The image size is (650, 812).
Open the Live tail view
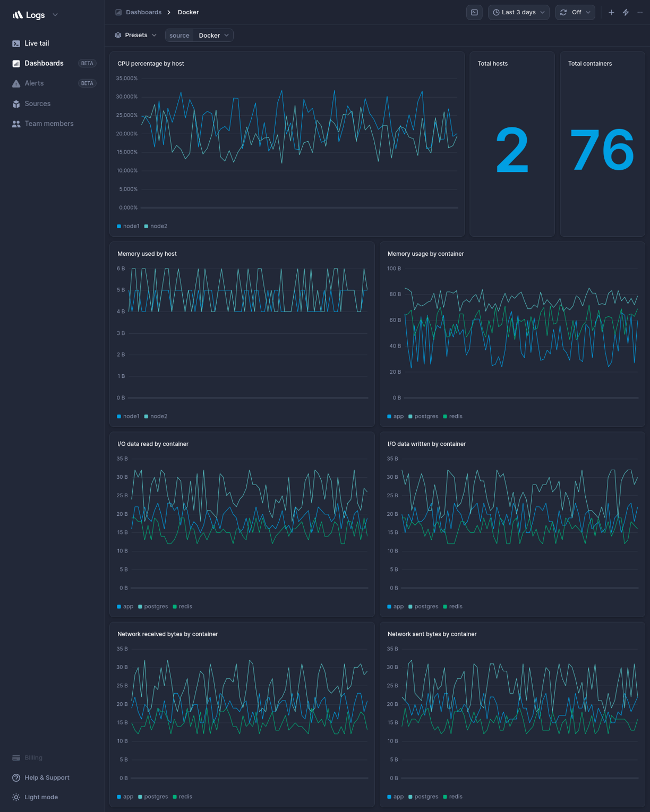(37, 43)
